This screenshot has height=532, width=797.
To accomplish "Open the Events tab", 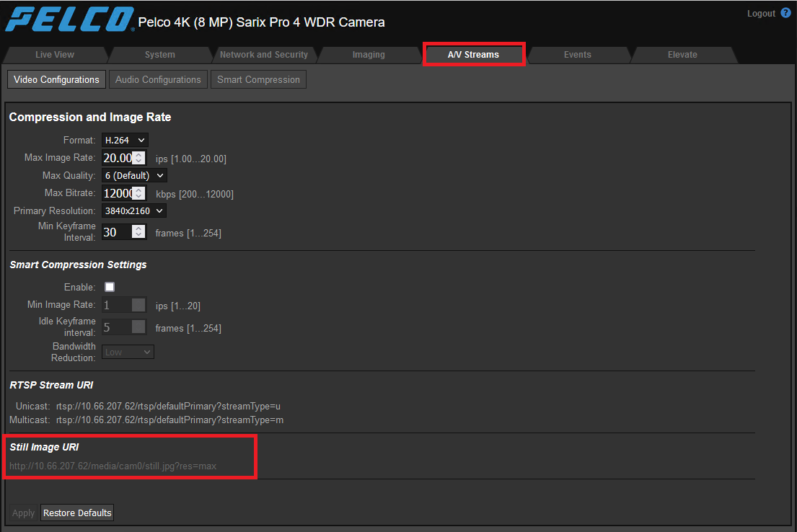I will (578, 54).
